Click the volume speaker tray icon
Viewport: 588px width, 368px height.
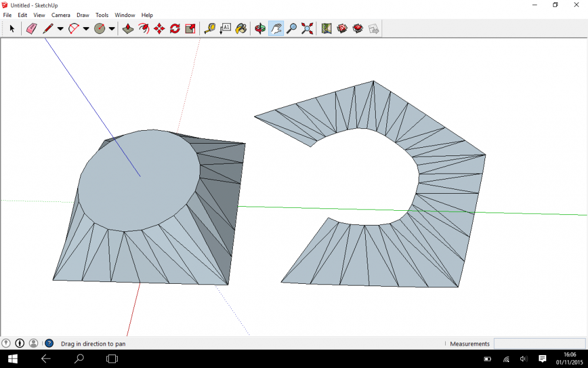524,359
